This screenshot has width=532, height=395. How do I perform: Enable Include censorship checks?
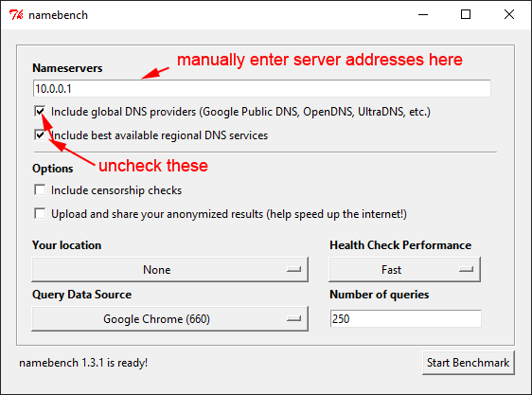pos(40,189)
